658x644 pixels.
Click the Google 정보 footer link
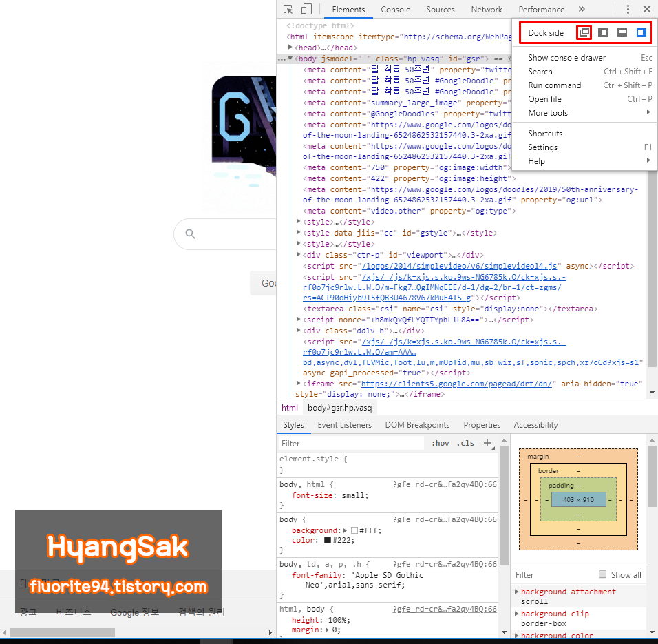(135, 612)
